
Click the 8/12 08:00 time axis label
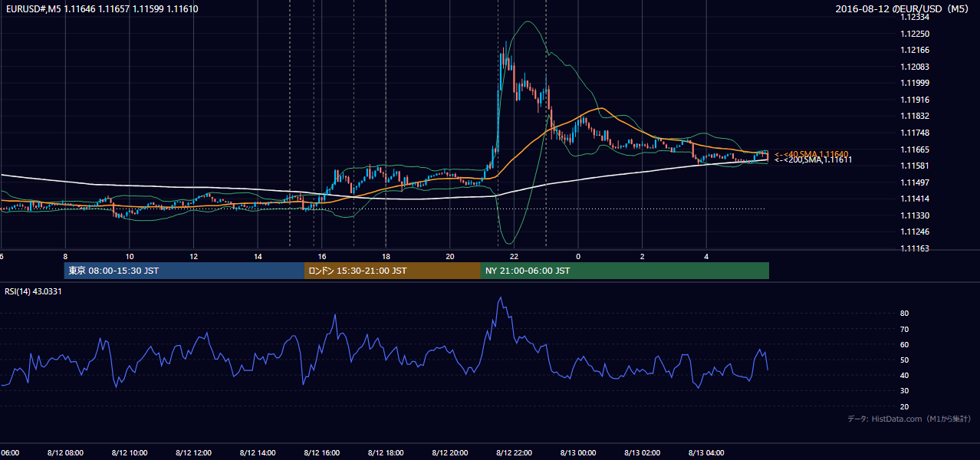click(65, 452)
